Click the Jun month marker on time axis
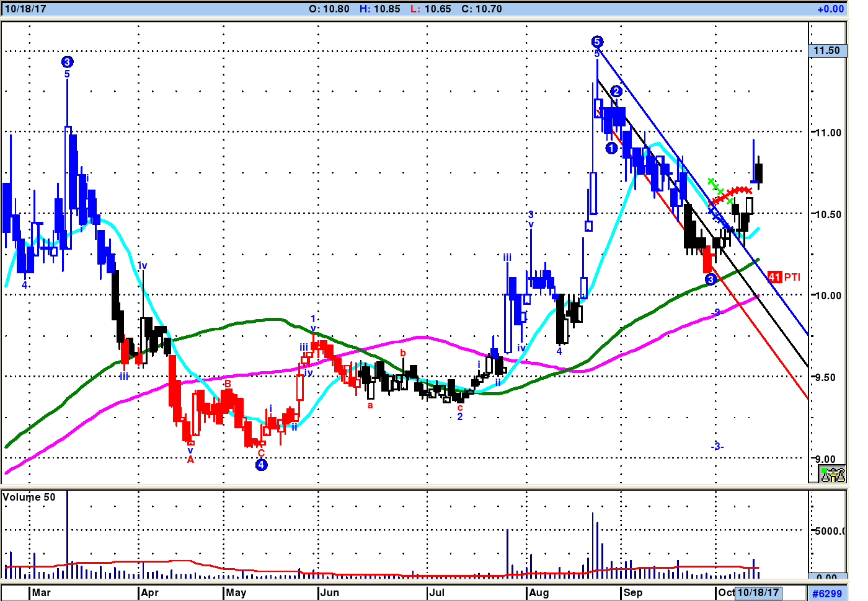Screen dimensions: 868x601 pos(330,592)
